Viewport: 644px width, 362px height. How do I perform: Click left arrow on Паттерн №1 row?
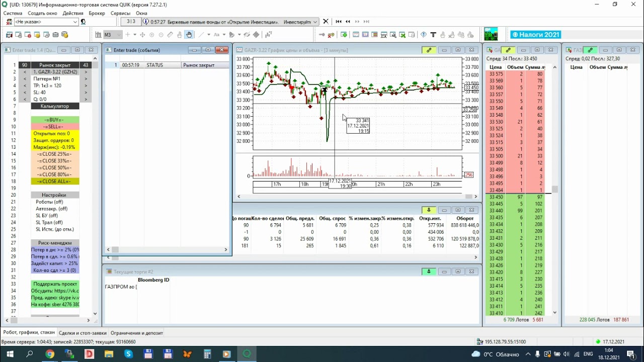point(25,79)
